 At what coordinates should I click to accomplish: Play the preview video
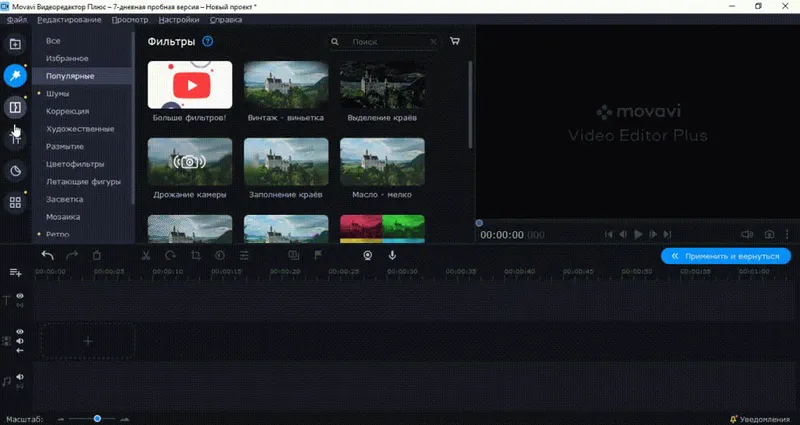tap(638, 234)
